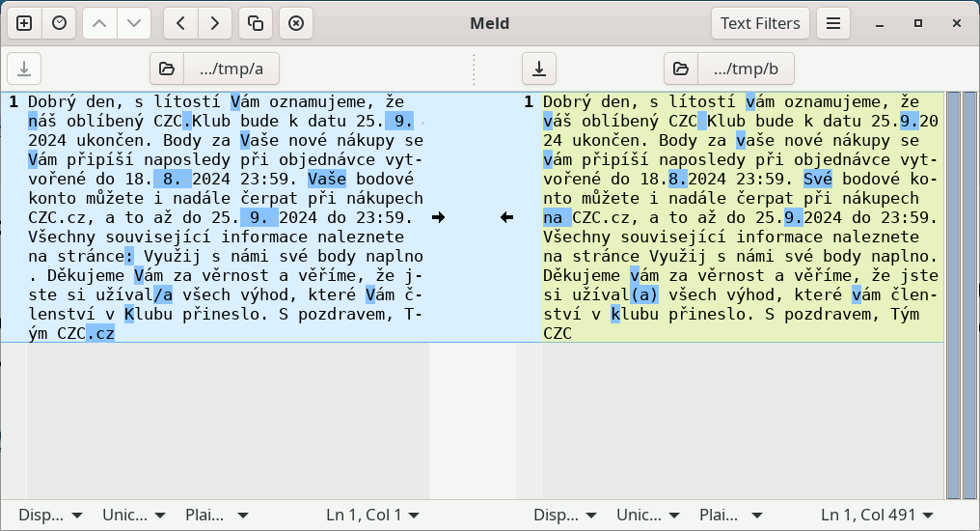This screenshot has width=980, height=531.
Task: Copy change icon in header bar
Action: (x=255, y=23)
